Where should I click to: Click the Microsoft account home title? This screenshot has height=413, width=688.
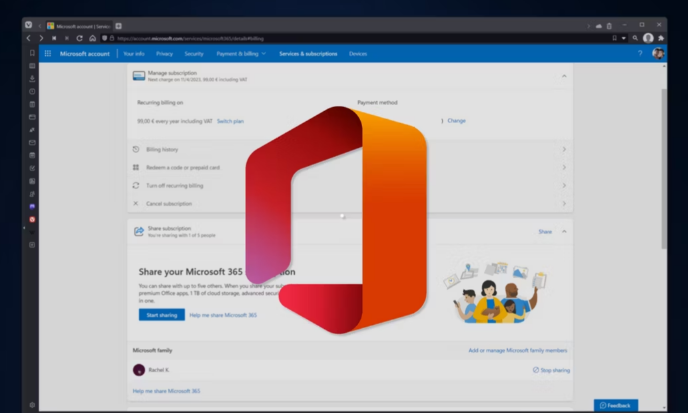click(85, 54)
